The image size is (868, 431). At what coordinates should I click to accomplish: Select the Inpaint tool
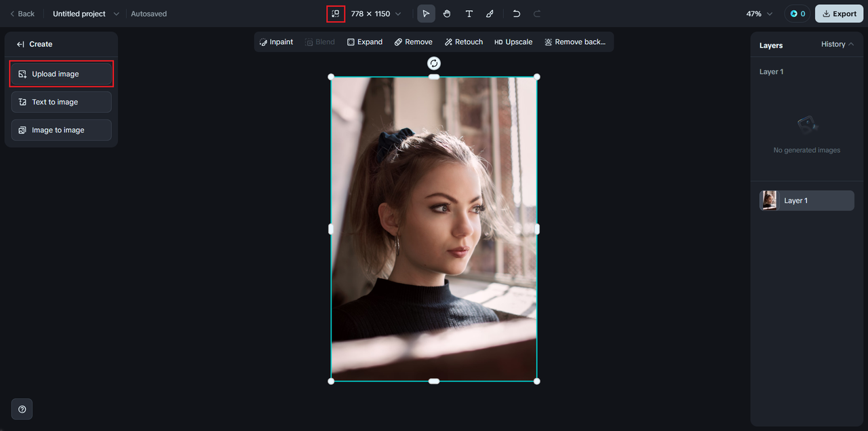coord(276,42)
